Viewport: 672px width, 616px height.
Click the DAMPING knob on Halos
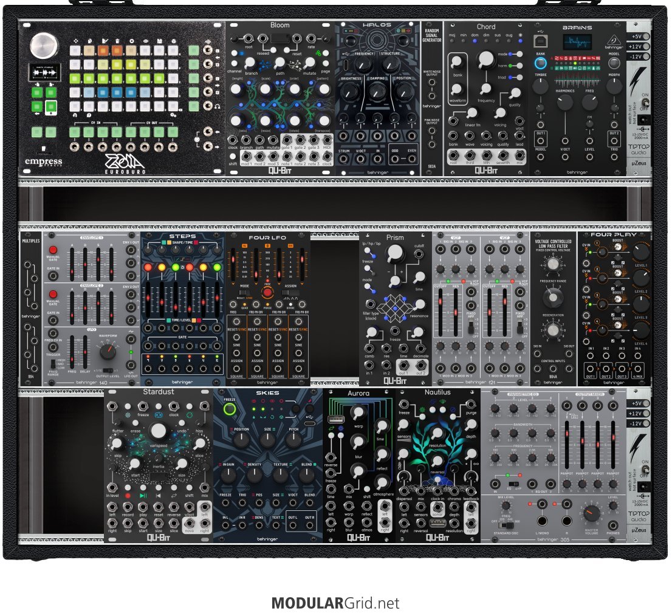[377, 91]
